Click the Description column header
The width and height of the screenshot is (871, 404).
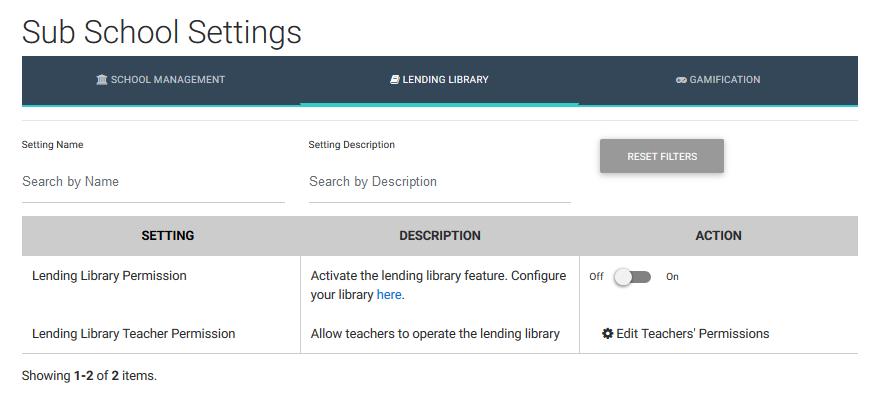pos(440,236)
